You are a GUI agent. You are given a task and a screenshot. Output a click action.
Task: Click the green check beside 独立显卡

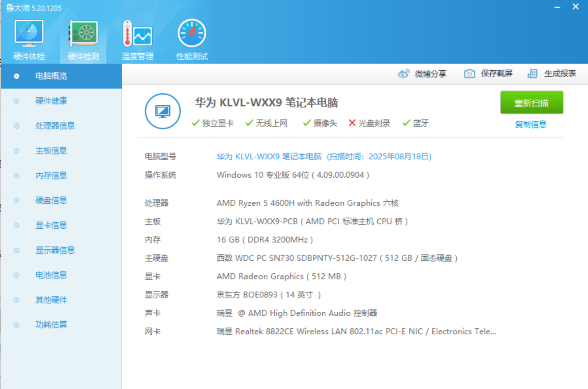coord(196,123)
